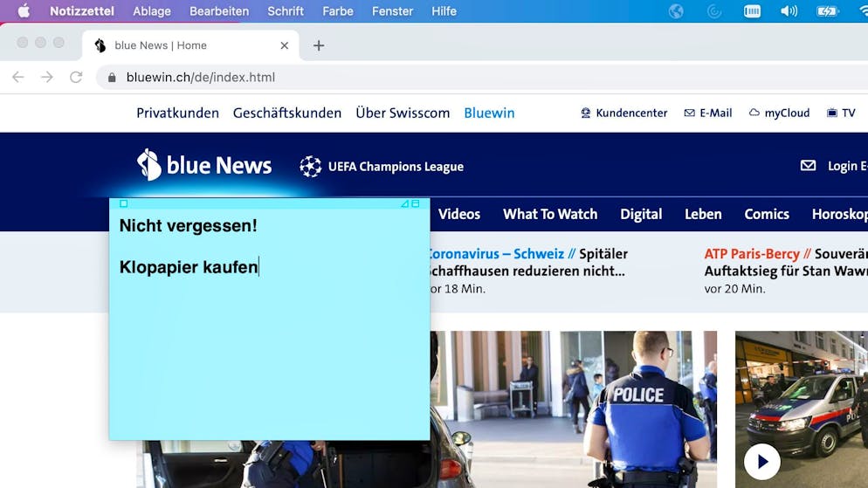Open the Schrift menu
Viewport: 868px width, 488px height.
[286, 11]
